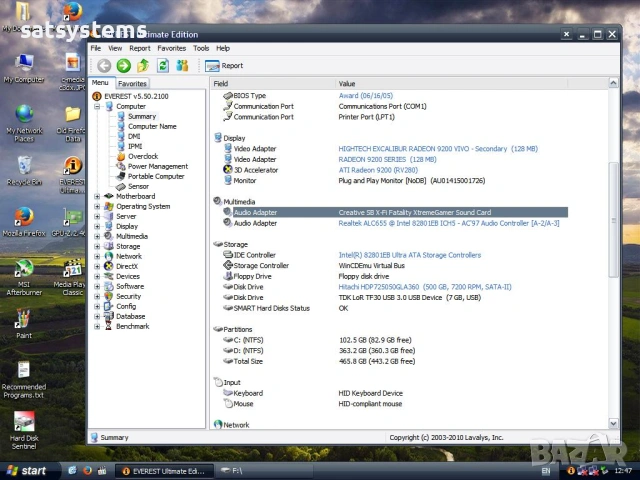The height and width of the screenshot is (480, 640).
Task: Expand the Network tree node
Action: pos(97,256)
